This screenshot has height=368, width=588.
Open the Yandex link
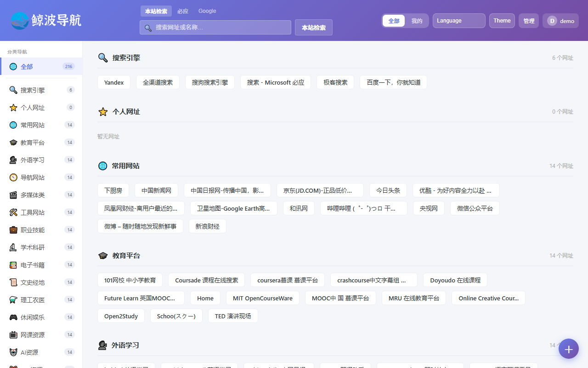click(114, 82)
